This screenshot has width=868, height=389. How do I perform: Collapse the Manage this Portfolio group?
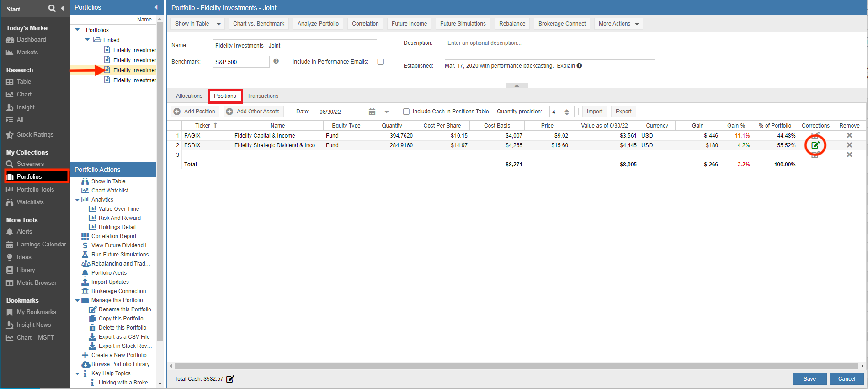click(x=77, y=300)
